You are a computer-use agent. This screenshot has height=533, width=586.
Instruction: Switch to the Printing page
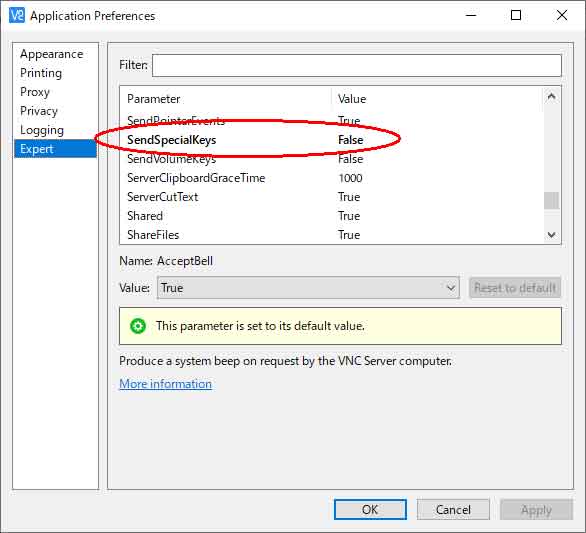[x=41, y=73]
